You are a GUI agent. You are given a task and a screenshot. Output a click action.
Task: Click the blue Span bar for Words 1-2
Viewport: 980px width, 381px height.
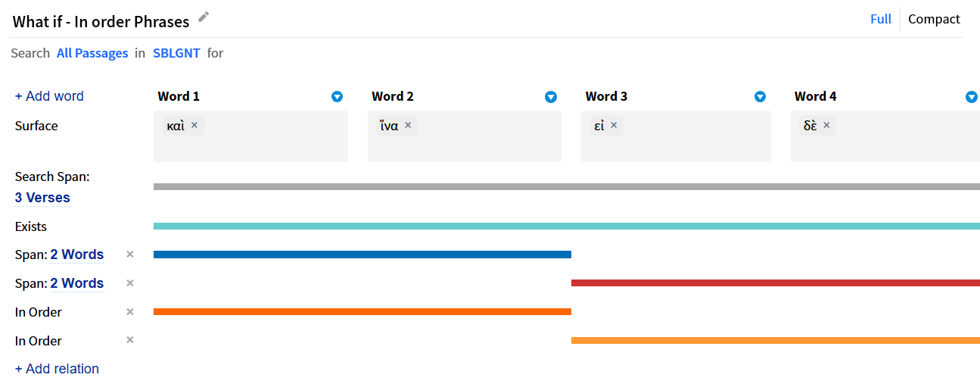pyautogui.click(x=362, y=255)
